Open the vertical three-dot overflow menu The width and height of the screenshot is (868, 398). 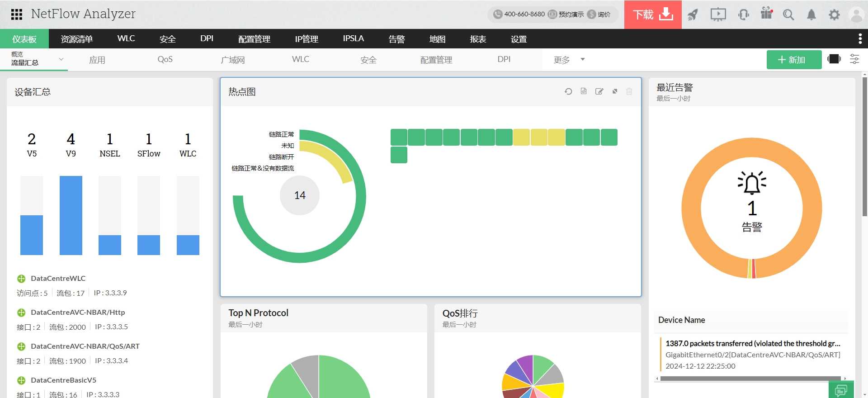click(860, 39)
